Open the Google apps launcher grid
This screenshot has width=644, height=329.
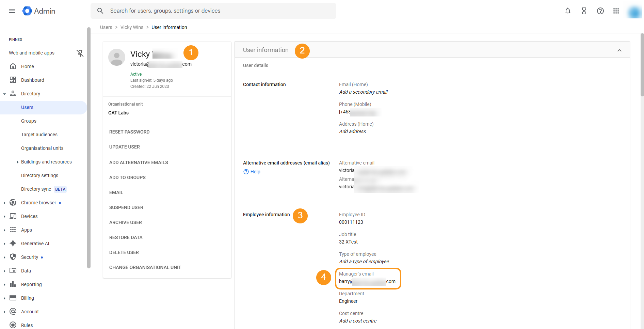point(616,11)
